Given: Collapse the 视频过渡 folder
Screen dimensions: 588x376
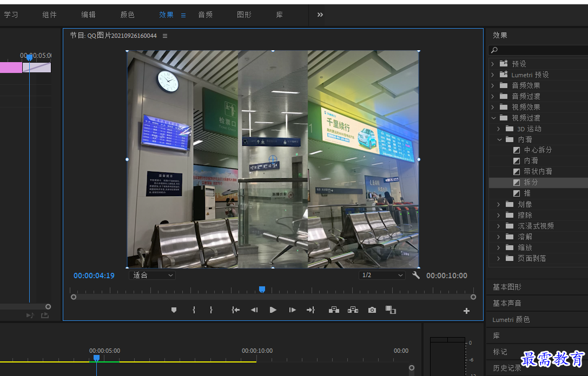Looking at the screenshot, I should (x=493, y=118).
